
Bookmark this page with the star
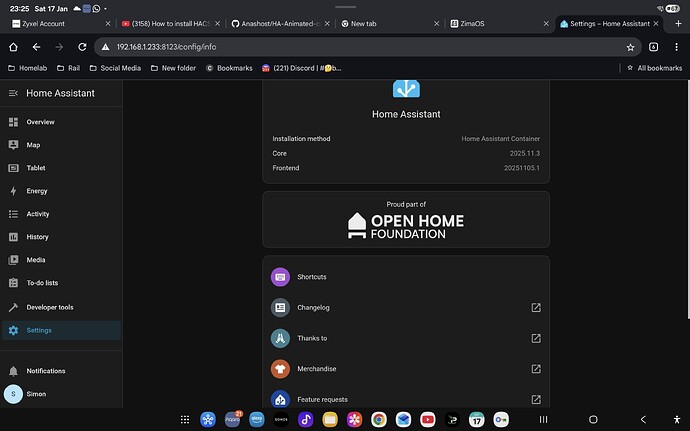point(630,47)
